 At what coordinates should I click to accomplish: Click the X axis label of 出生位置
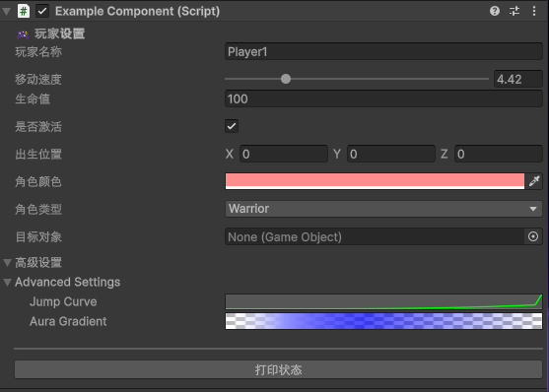(x=230, y=154)
